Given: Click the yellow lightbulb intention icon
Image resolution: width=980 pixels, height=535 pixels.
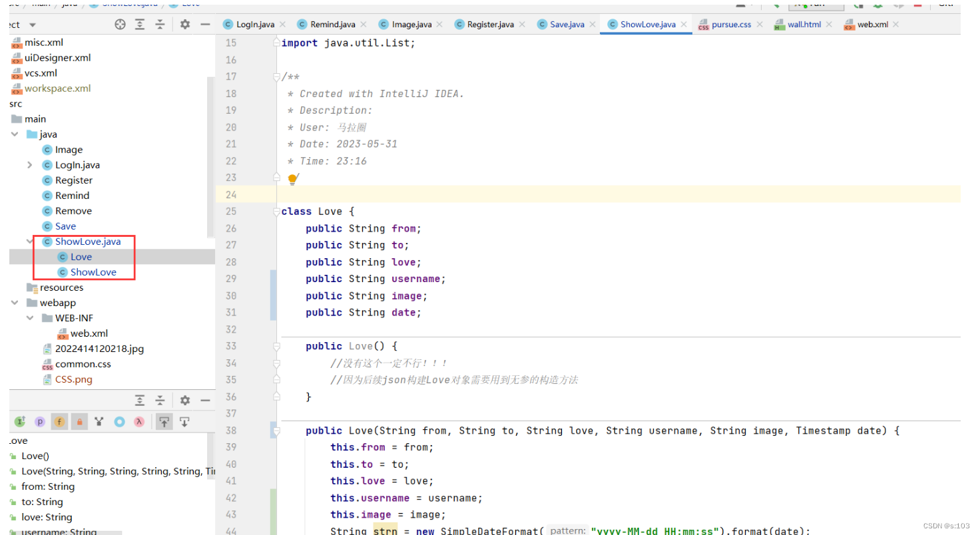Looking at the screenshot, I should [292, 178].
